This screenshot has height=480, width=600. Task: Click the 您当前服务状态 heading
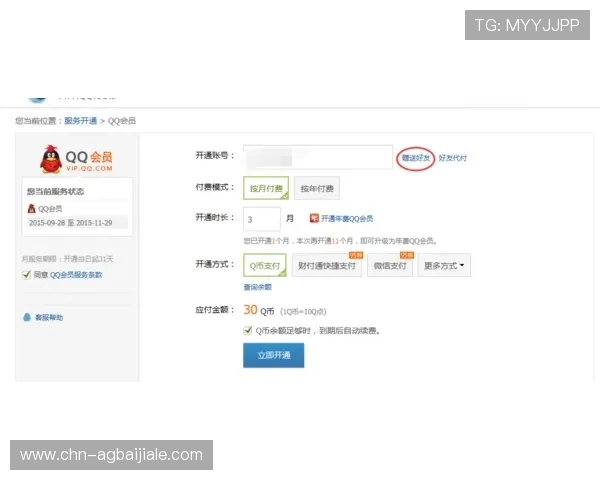(x=55, y=191)
